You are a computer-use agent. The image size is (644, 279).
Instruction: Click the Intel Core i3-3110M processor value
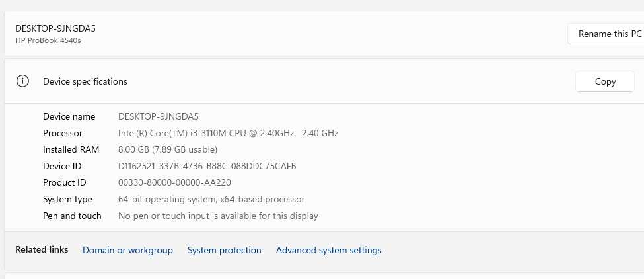228,133
